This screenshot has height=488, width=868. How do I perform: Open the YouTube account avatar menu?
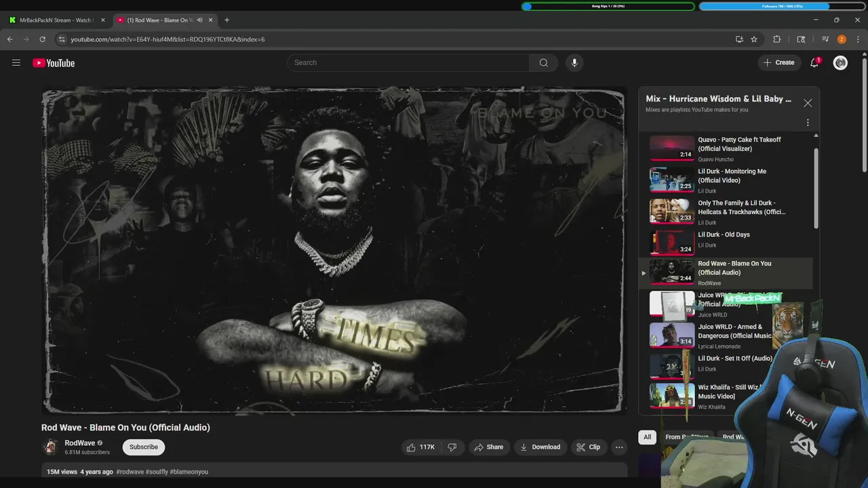tap(840, 63)
